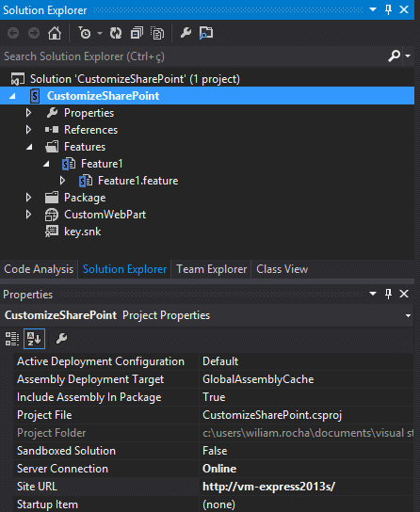Click the Package folder icon

click(52, 198)
